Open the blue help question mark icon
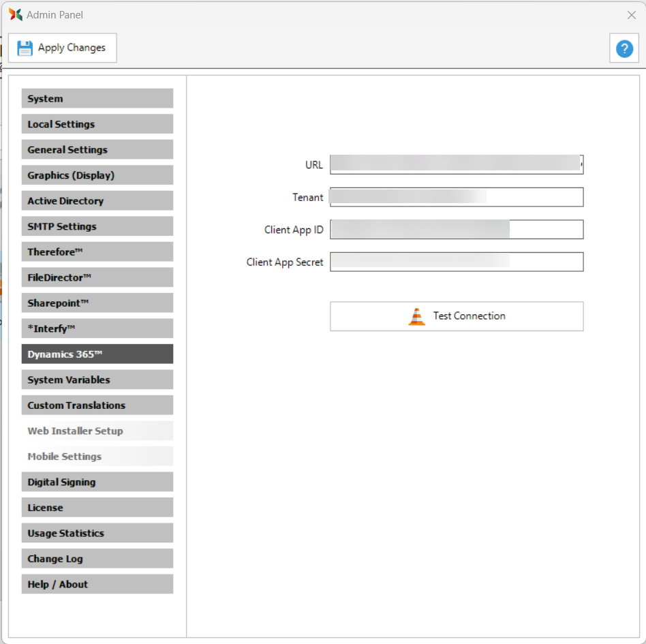646x644 pixels. 624,48
